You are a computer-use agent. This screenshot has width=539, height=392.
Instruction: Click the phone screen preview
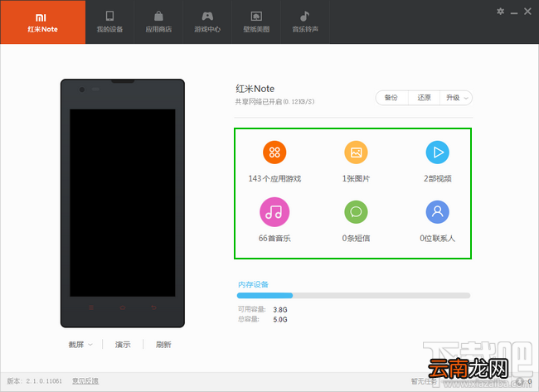[x=123, y=203]
